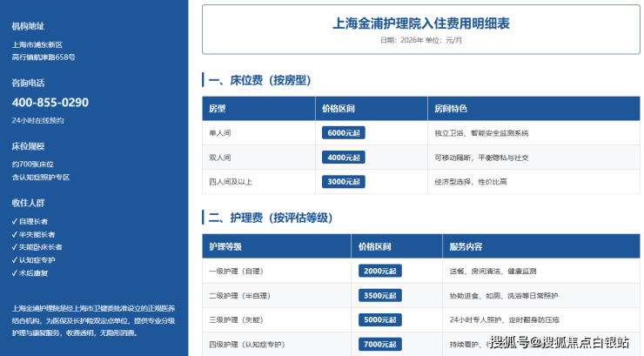Viewport: 644px width, 356px height.
Task: Click the 7000元起 price badge
Action: 380,344
